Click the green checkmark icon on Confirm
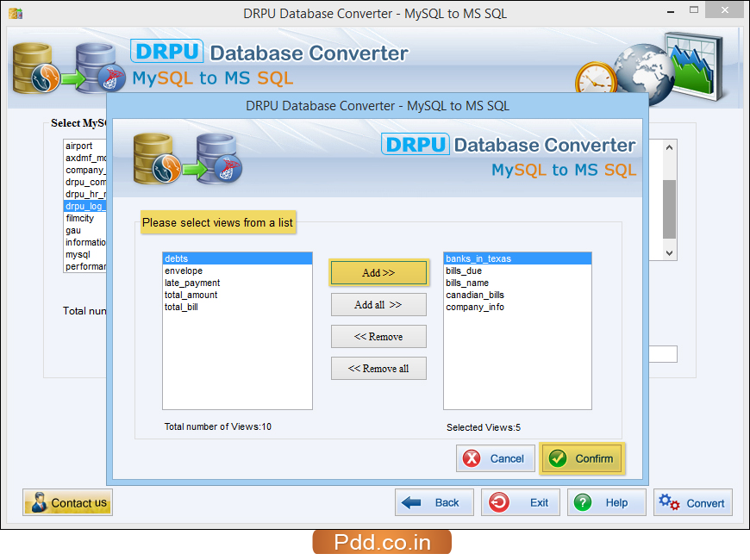 coord(558,458)
